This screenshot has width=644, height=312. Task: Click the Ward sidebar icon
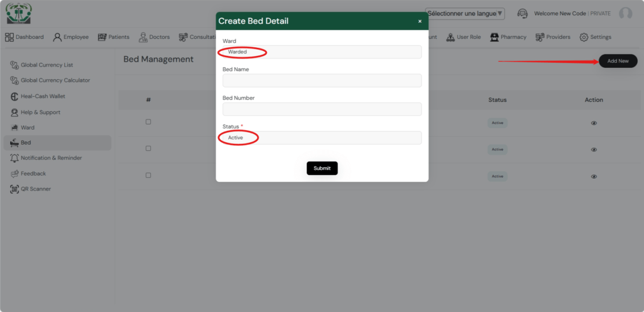pyautogui.click(x=14, y=128)
